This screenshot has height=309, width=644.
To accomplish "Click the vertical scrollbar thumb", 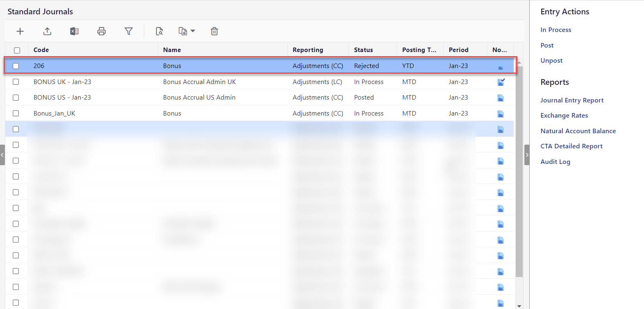I will tap(519, 171).
